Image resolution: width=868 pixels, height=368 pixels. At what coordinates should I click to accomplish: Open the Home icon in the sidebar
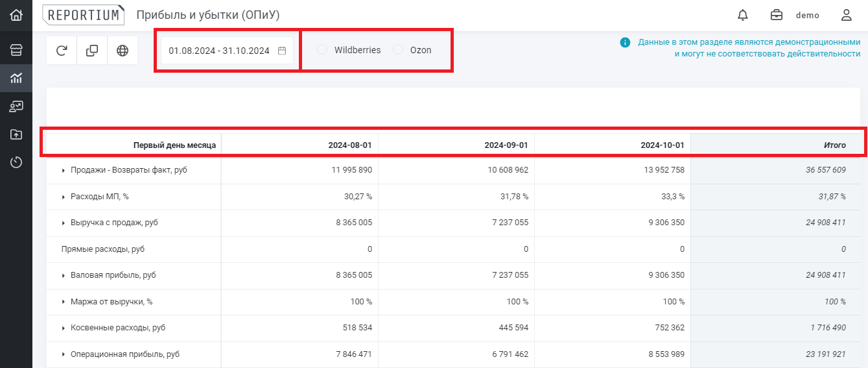(16, 15)
